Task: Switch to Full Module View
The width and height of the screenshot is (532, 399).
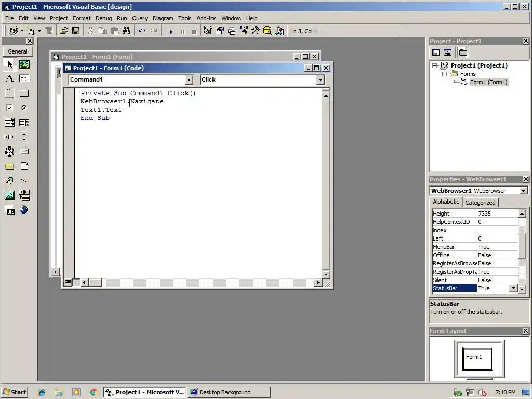Action: (x=76, y=282)
